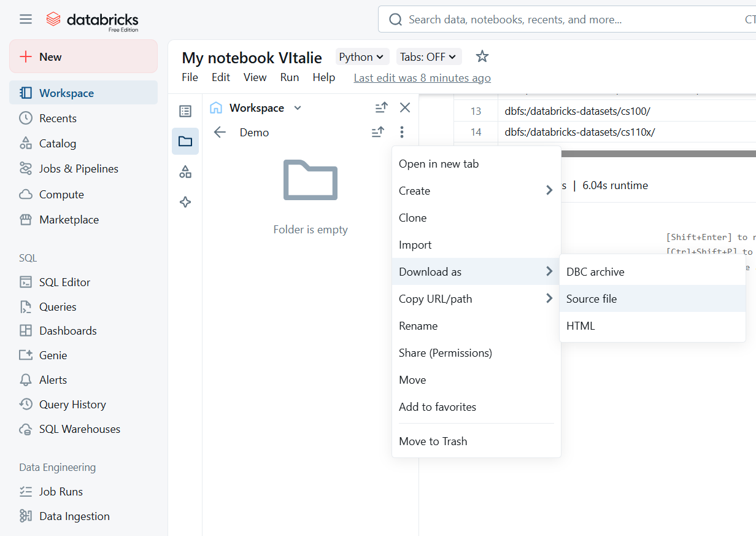
Task: Click the Databricks logo
Action: 93,20
